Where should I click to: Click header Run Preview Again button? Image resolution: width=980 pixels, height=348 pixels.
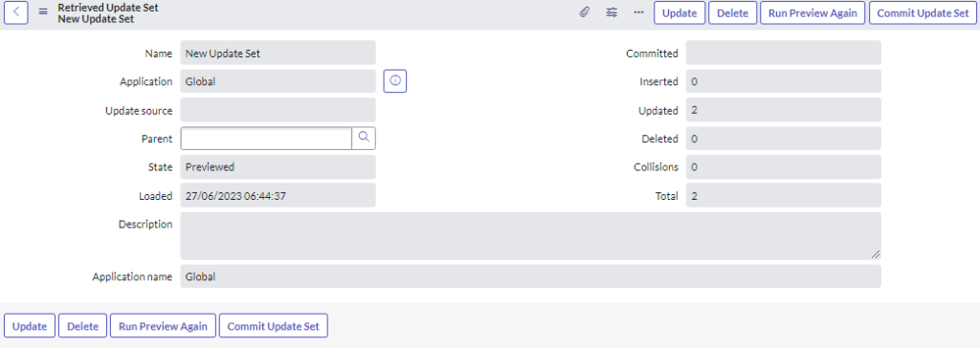pyautogui.click(x=813, y=13)
